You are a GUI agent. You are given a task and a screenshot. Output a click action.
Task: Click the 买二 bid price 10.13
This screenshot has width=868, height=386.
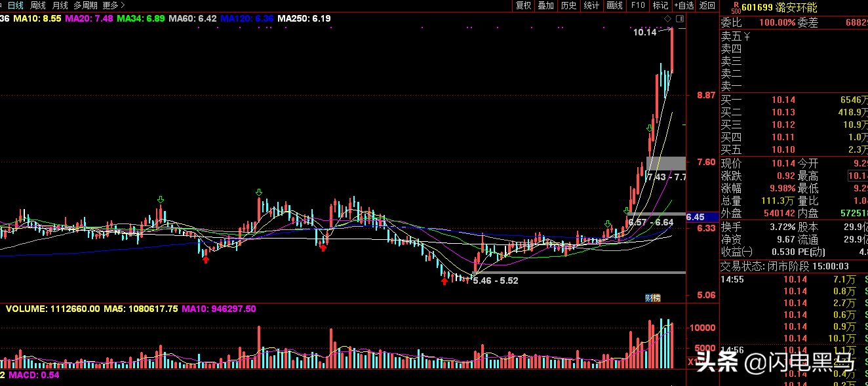[783, 112]
